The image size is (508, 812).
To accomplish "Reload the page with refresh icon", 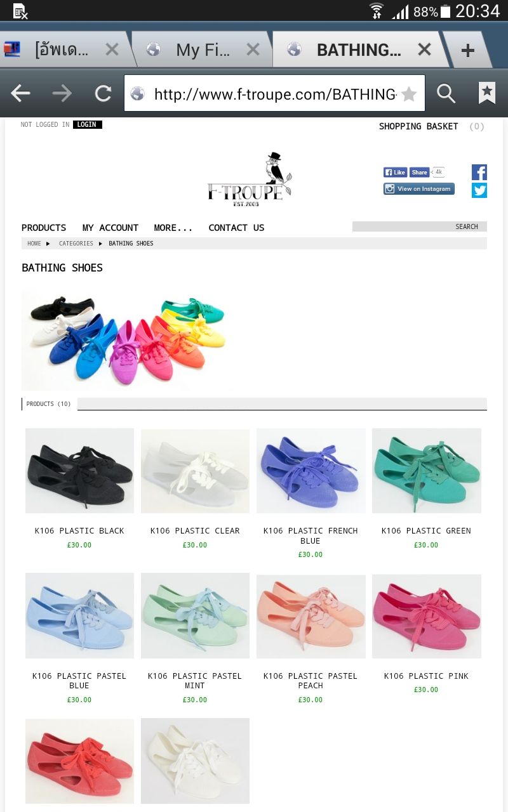I will 103,94.
